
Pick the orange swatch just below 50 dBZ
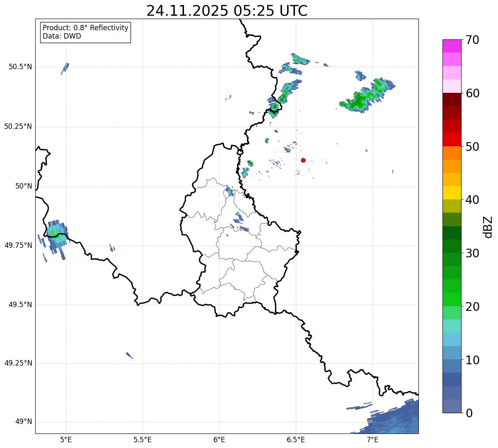(x=452, y=153)
